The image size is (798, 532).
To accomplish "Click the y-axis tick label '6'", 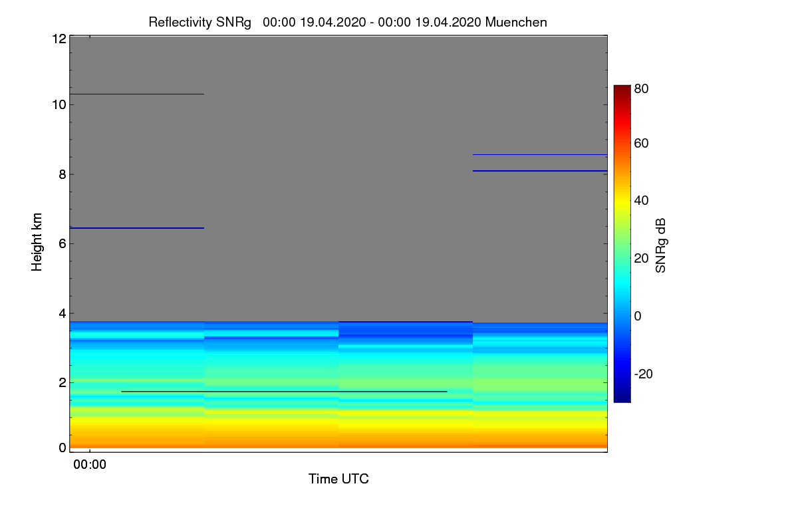I will pos(63,243).
